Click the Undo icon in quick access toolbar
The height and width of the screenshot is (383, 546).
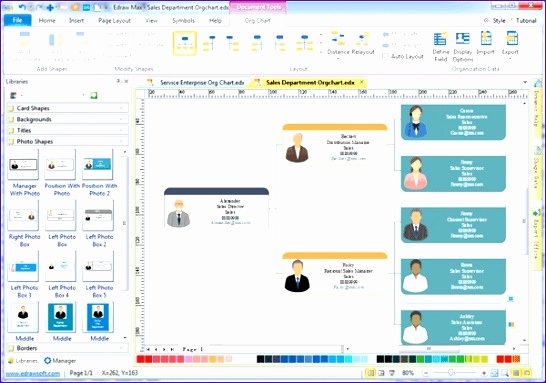click(22, 7)
